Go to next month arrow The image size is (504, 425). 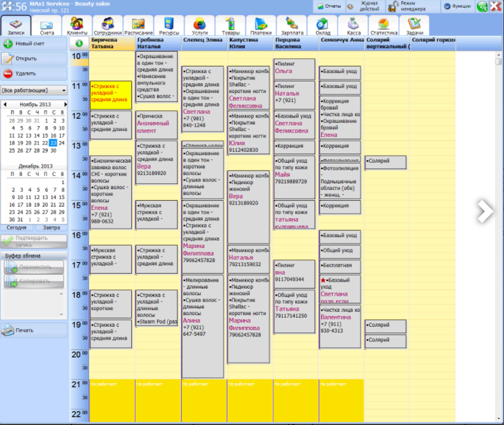coord(65,105)
